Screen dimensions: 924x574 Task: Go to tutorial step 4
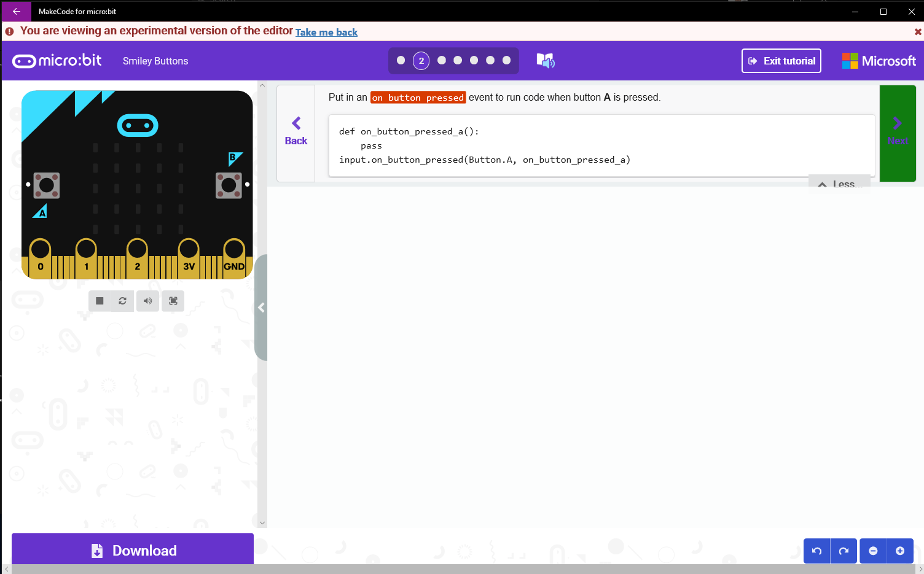[x=458, y=60]
